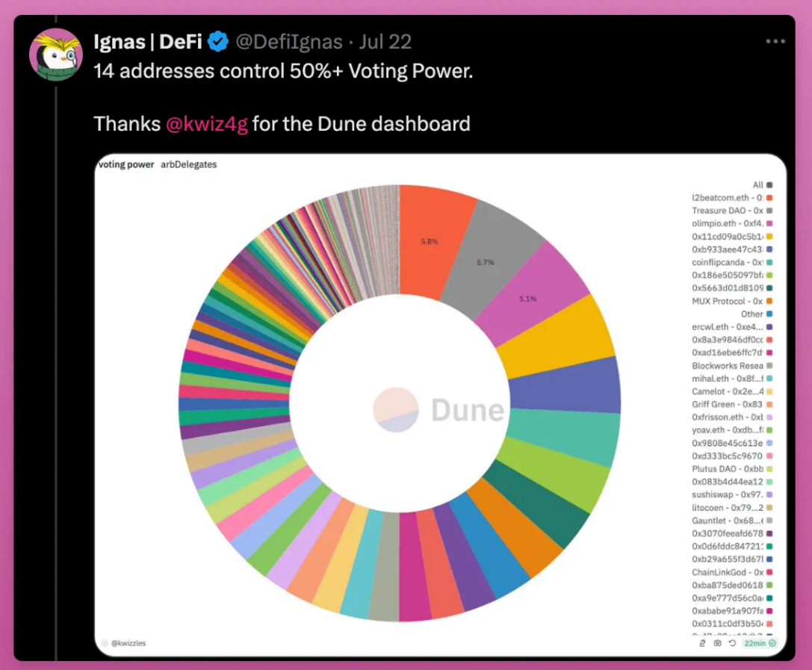812x670 pixels.
Task: Click the olimpio.eth legend entry
Action: (732, 223)
